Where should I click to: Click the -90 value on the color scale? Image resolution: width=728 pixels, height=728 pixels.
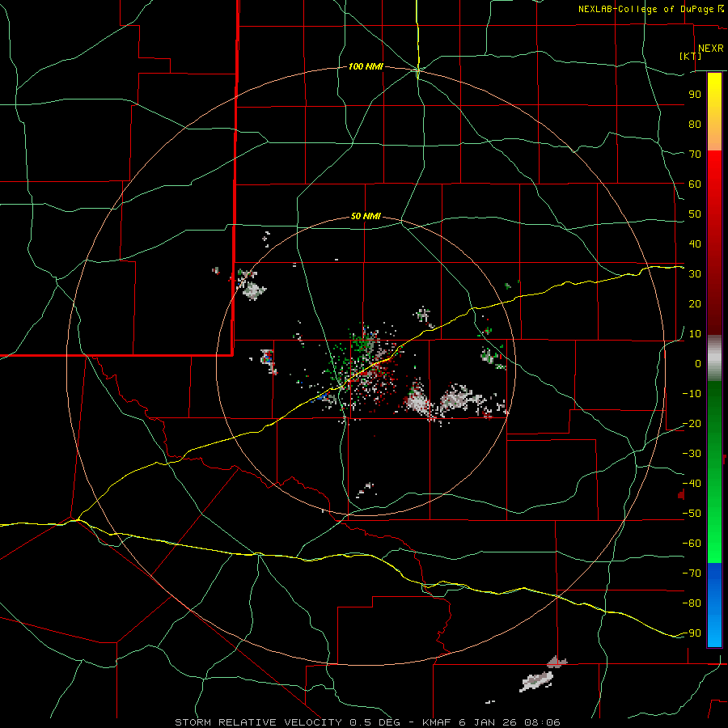pyautogui.click(x=692, y=633)
